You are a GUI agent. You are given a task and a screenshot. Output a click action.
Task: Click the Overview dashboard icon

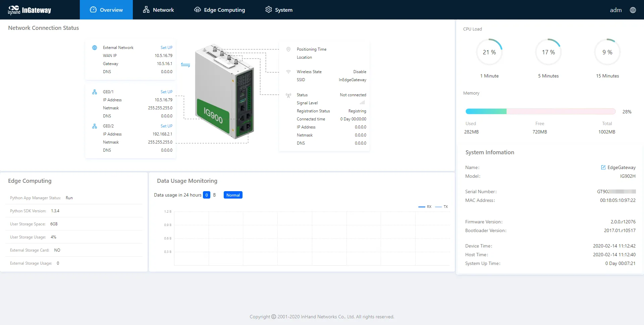pos(93,10)
